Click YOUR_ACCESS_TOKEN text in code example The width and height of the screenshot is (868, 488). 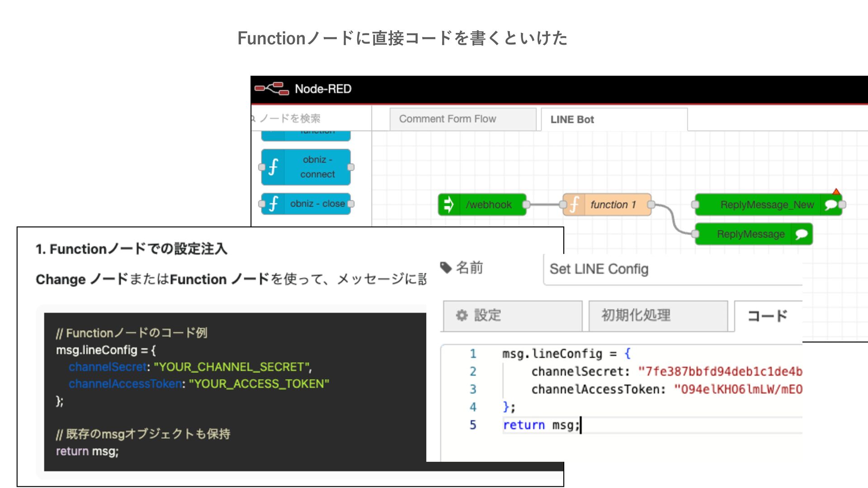click(259, 384)
